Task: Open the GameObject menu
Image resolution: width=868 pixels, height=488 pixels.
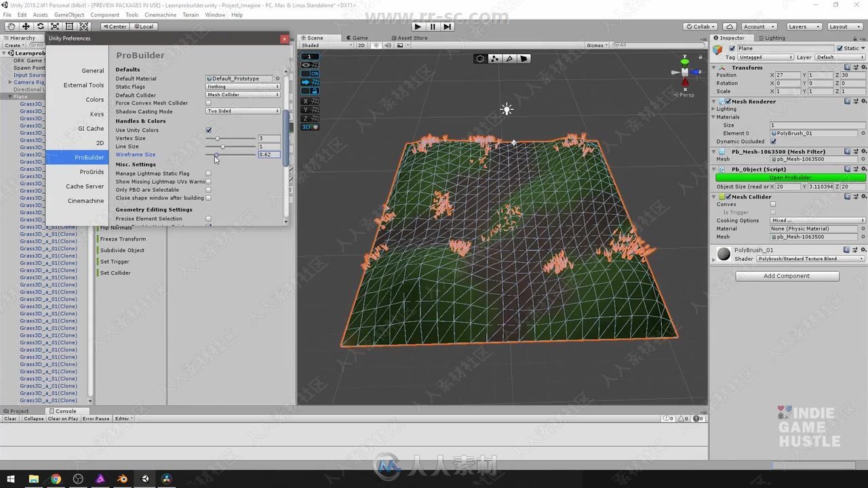Action: click(x=69, y=15)
